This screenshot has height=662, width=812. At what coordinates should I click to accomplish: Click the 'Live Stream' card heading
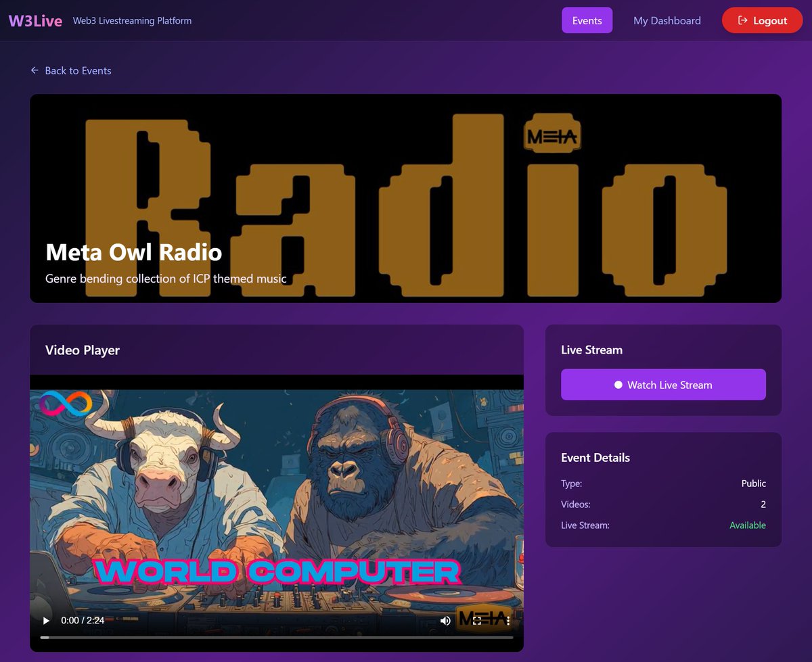coord(591,350)
